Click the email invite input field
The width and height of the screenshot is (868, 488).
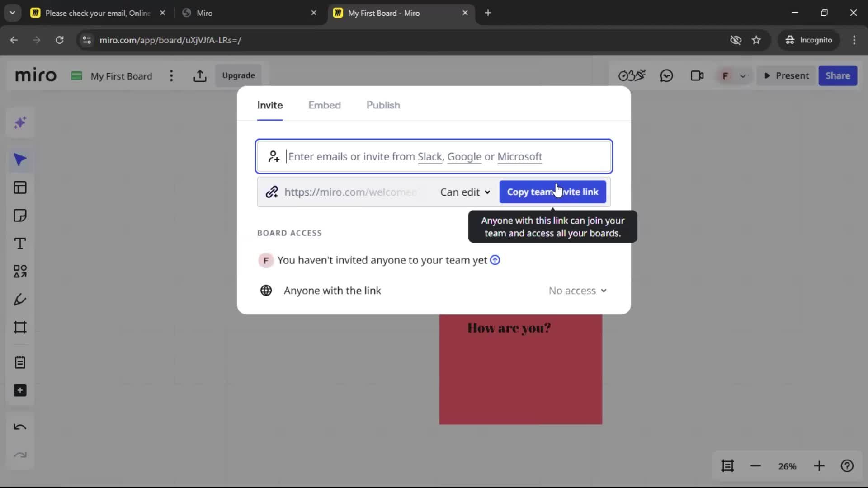coord(434,156)
